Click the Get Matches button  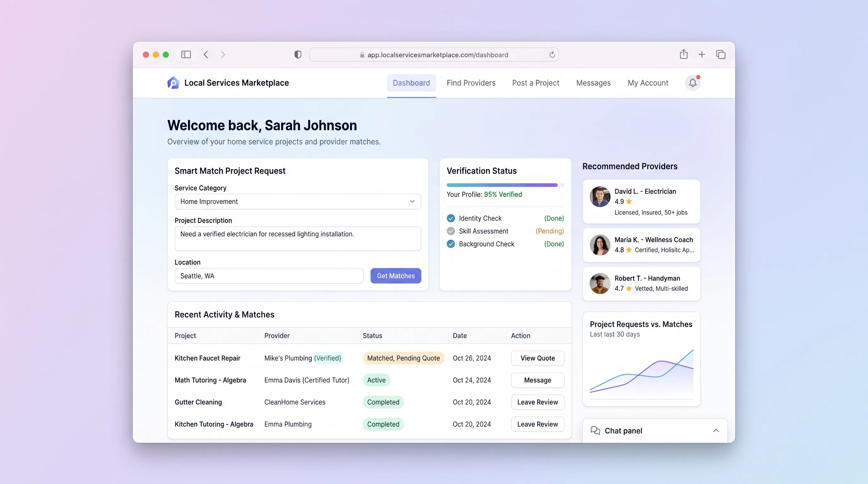tap(396, 276)
